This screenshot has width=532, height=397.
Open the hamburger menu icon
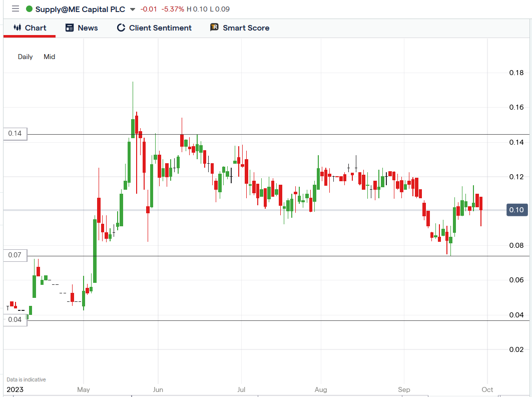pos(16,9)
